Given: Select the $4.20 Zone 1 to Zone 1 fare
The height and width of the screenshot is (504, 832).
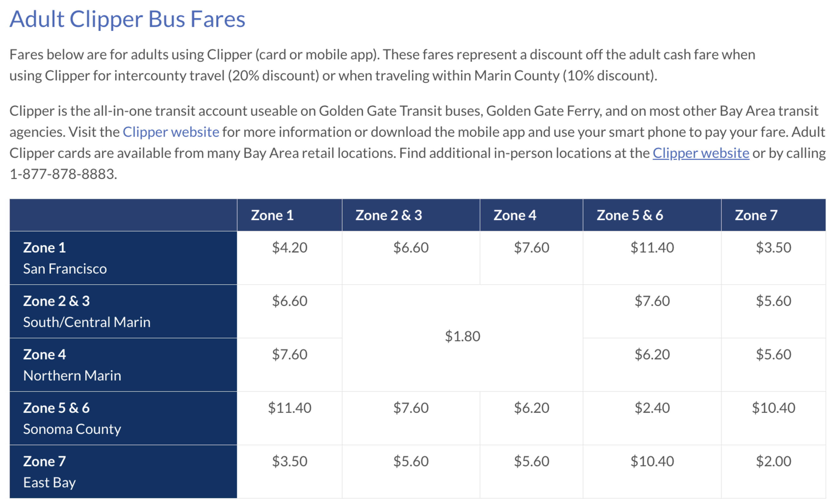Looking at the screenshot, I should pyautogui.click(x=289, y=248).
